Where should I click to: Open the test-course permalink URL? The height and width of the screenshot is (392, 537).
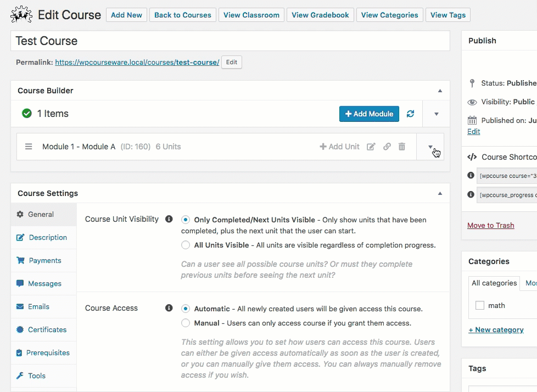point(137,62)
